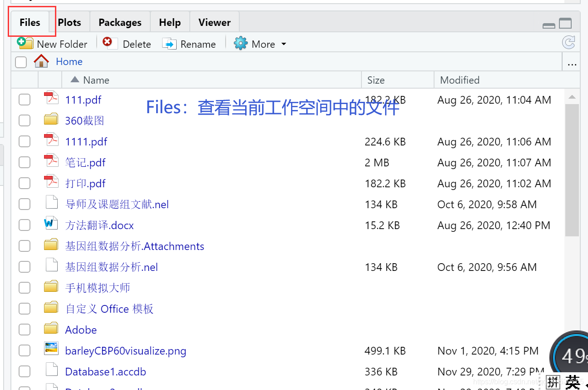Click the Home house icon
Viewport: 588px width, 390px height.
[41, 61]
